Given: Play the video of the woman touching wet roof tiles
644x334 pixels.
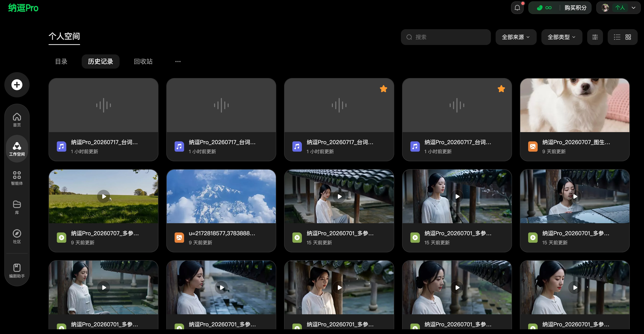Looking at the screenshot, I should (575, 196).
